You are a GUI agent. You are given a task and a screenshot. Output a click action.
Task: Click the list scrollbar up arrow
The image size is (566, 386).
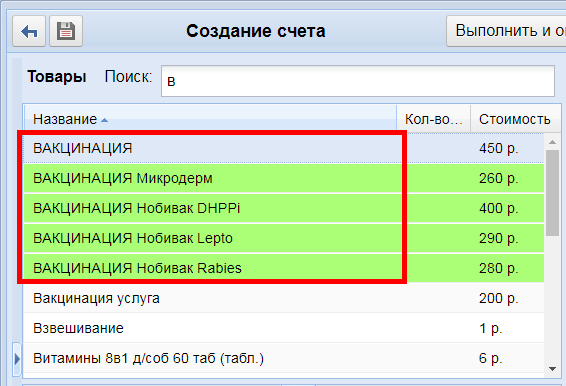click(552, 142)
